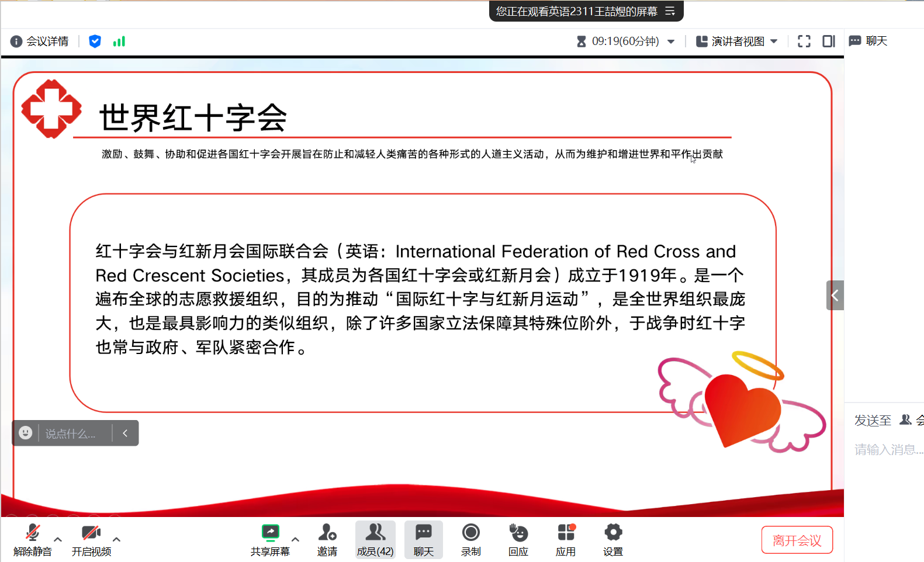924x562 pixels.
Task: Open the 应用 apps icon
Action: [x=566, y=533]
